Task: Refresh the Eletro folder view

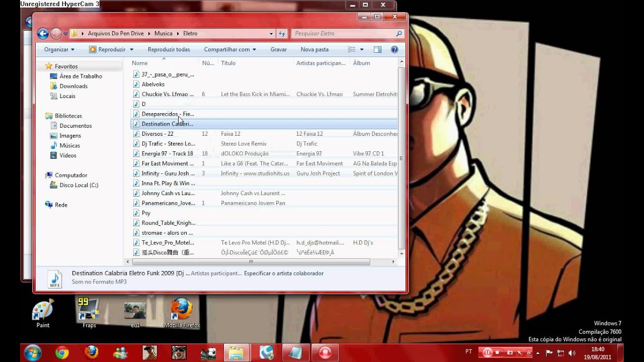Action: tap(282, 34)
